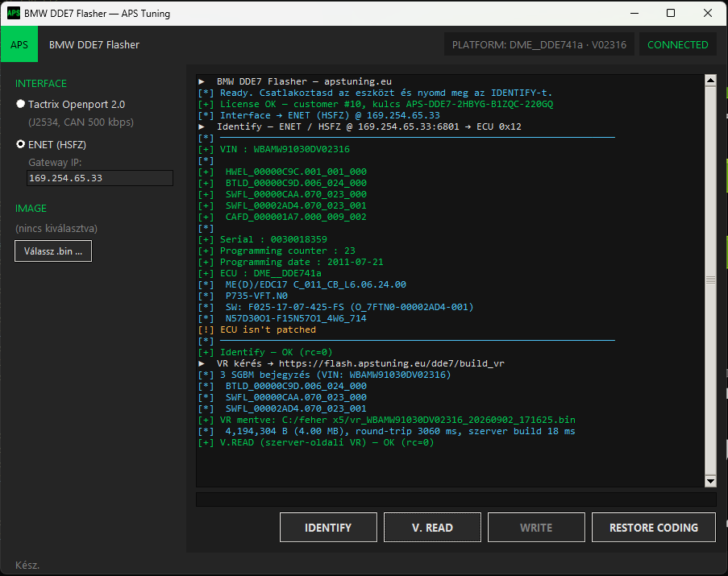Click the HWEL_00000C9C.001_001_000 log line
Screen dimensions: 728x576
pos(282,172)
